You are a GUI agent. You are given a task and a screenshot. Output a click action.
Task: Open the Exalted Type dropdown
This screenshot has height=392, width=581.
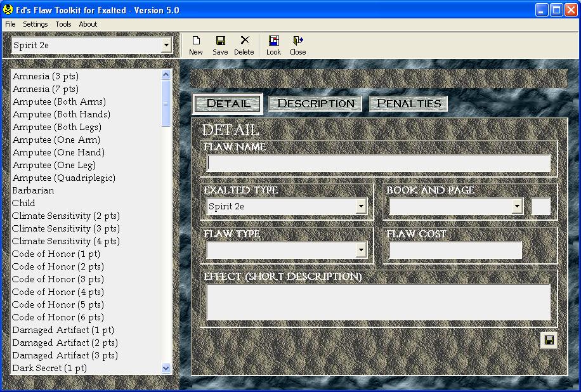[361, 206]
